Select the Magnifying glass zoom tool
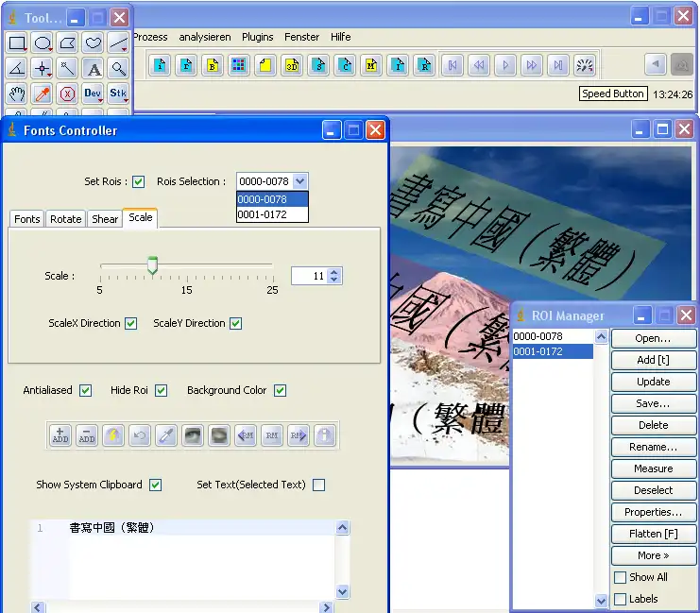 click(118, 68)
